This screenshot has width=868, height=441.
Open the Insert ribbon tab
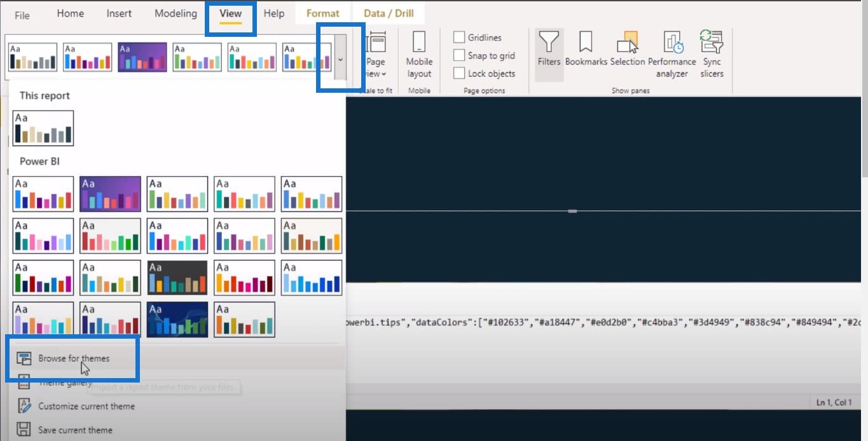pos(119,13)
